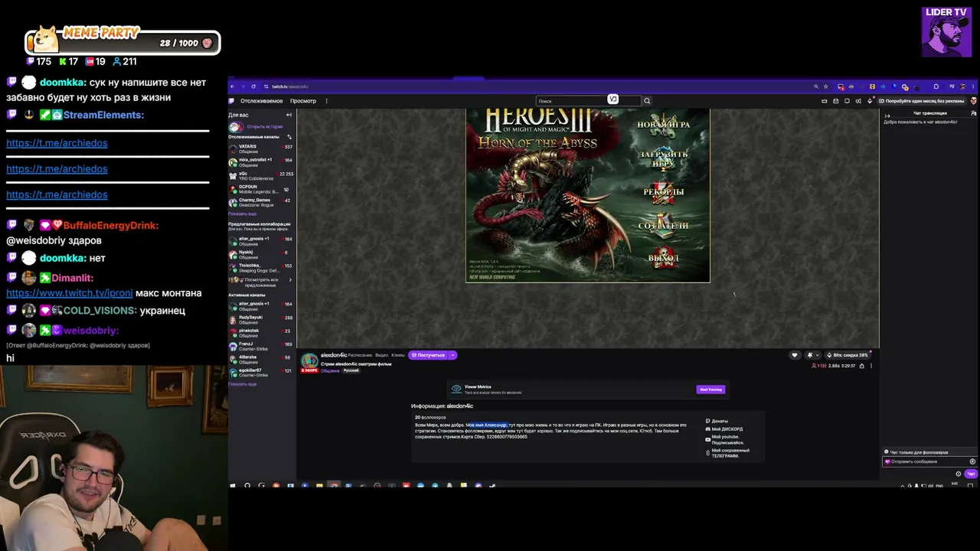
Task: Sort the followed channels list
Action: point(289,137)
